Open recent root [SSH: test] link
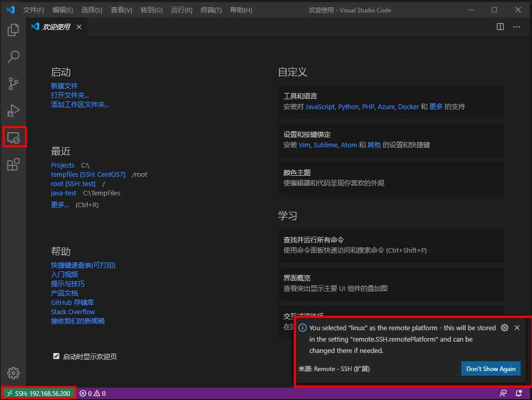Viewport: 532px width, 400px height. click(73, 183)
